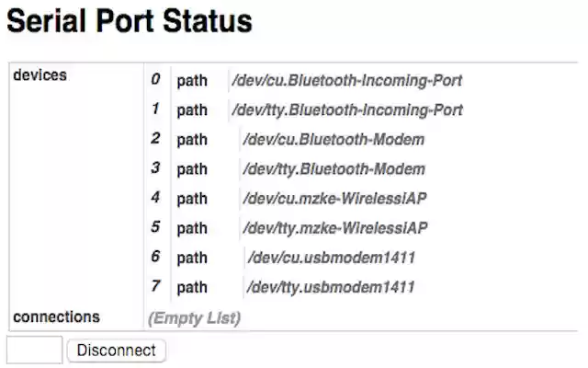This screenshot has height=368, width=588.
Task: Select the /dev/cu.Bluetooth-Incoming-Port path value
Action: click(347, 81)
